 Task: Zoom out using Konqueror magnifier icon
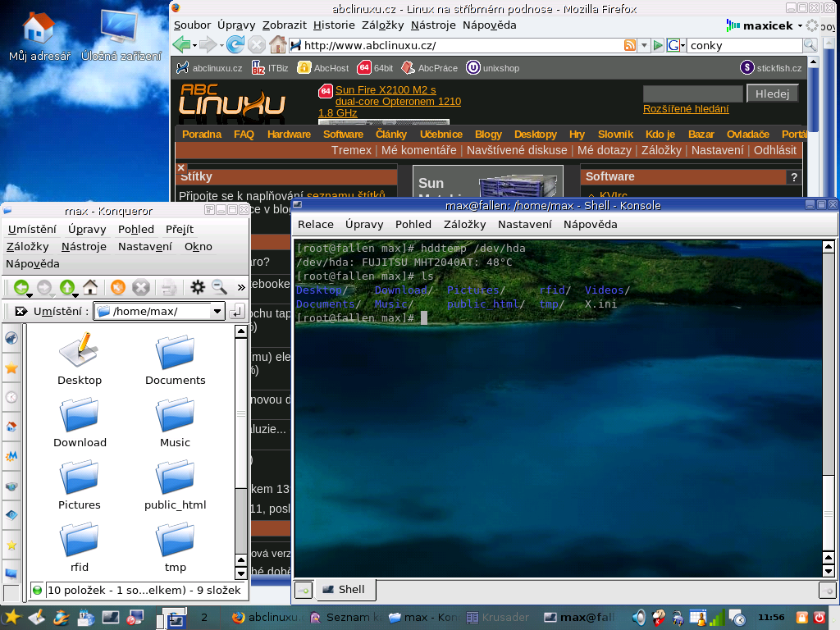point(219,287)
